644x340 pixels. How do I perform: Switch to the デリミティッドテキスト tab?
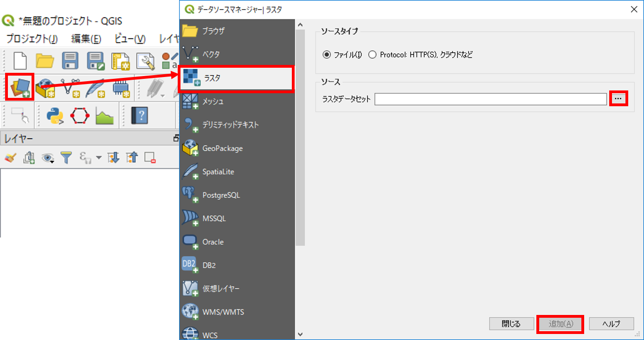(237, 125)
